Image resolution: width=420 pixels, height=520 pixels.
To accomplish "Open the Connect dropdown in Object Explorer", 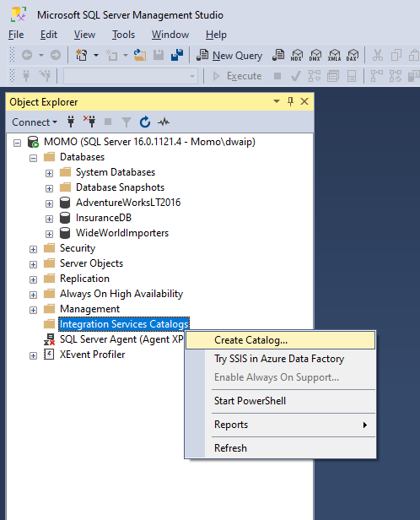I will [35, 122].
